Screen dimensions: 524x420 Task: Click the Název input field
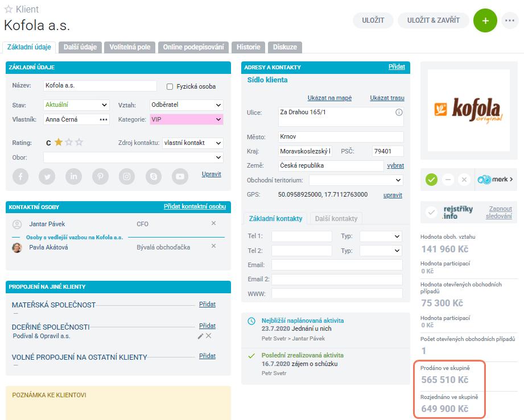point(100,86)
